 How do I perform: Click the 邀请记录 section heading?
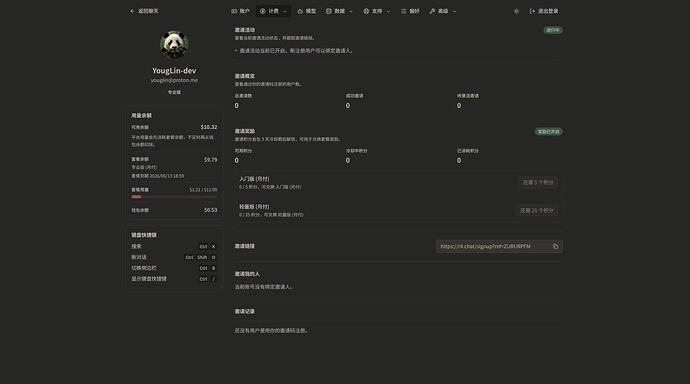245,311
